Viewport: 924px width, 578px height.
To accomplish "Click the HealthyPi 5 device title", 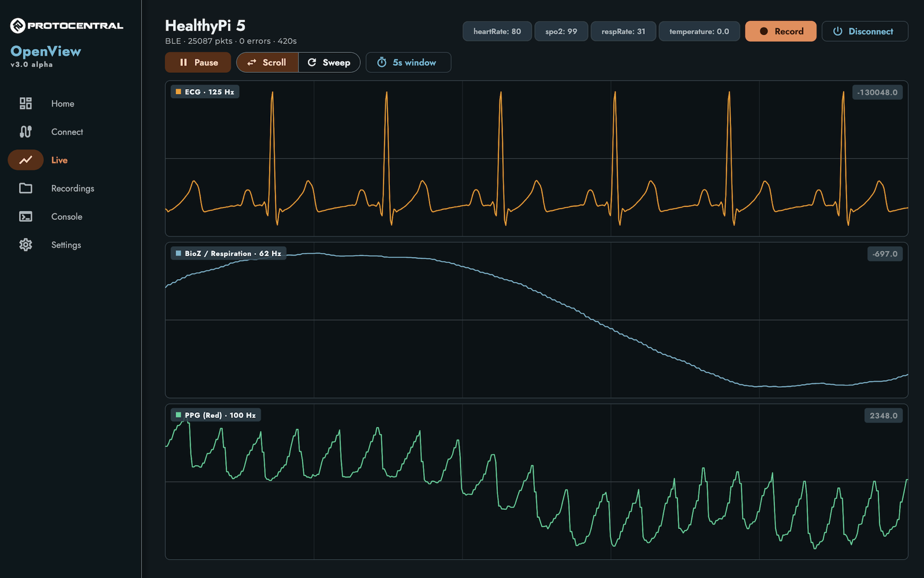I will point(205,25).
